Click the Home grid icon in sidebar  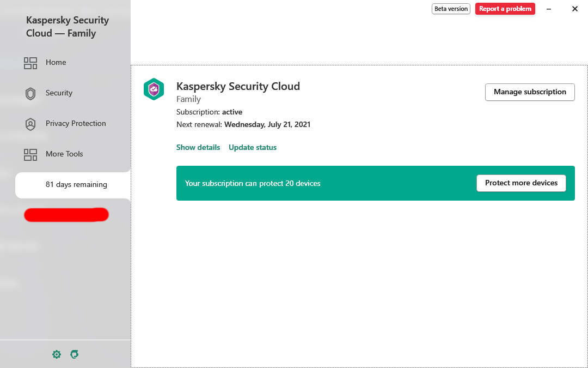click(x=30, y=63)
